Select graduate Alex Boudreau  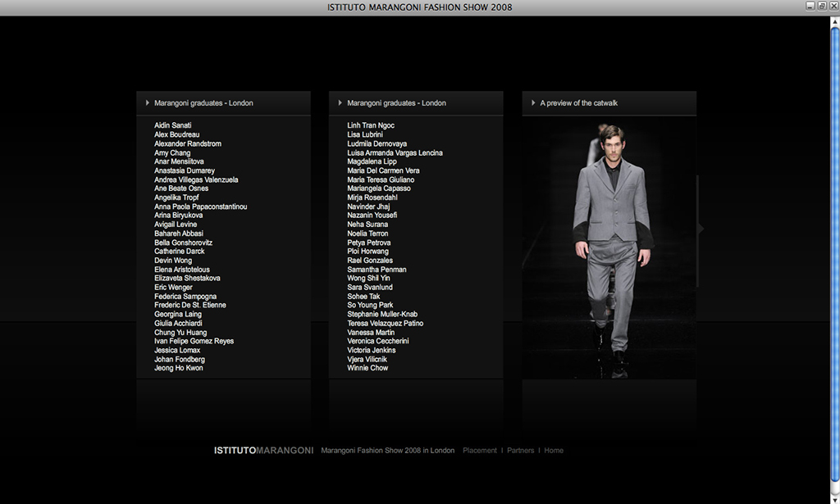177,134
